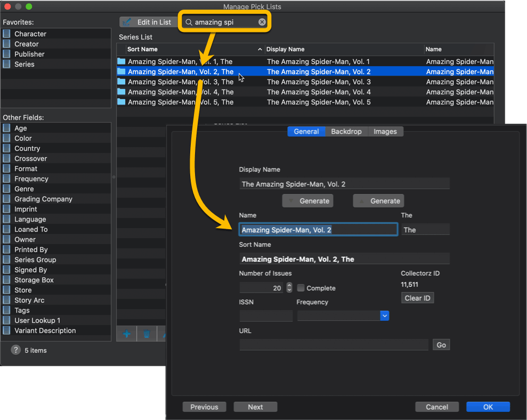Screen dimensions: 527x420
Task: Click the search magnifier icon
Action: [189, 22]
